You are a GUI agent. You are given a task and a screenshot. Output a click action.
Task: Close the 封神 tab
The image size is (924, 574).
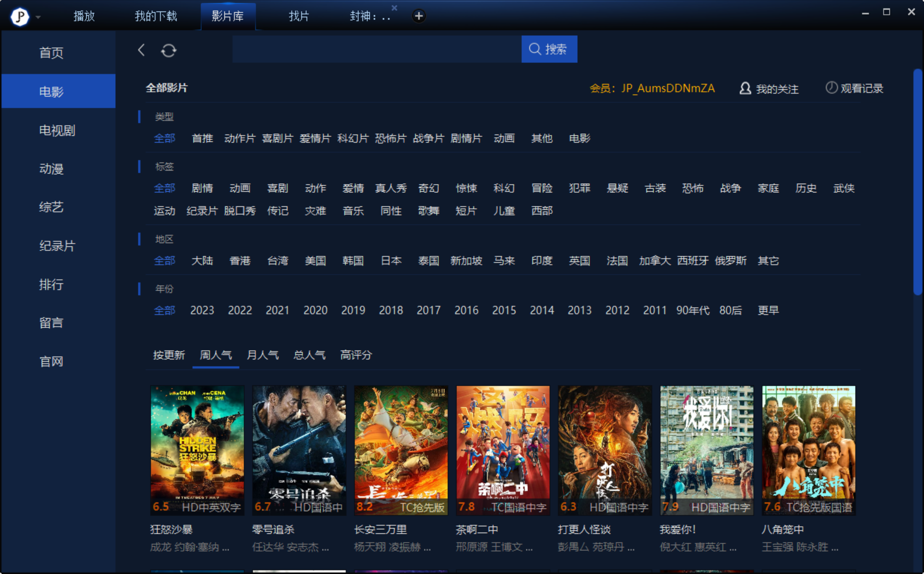pyautogui.click(x=395, y=8)
